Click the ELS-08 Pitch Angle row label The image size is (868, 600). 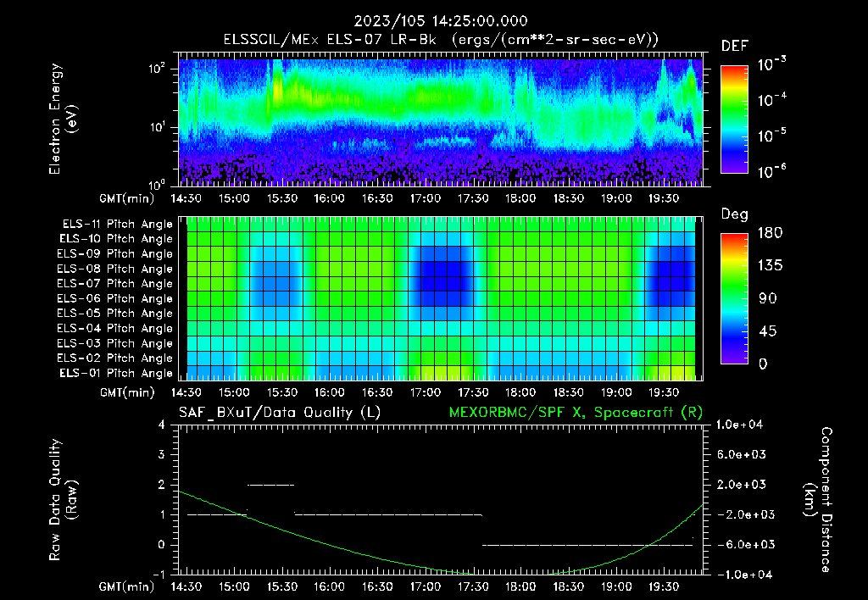[115, 269]
